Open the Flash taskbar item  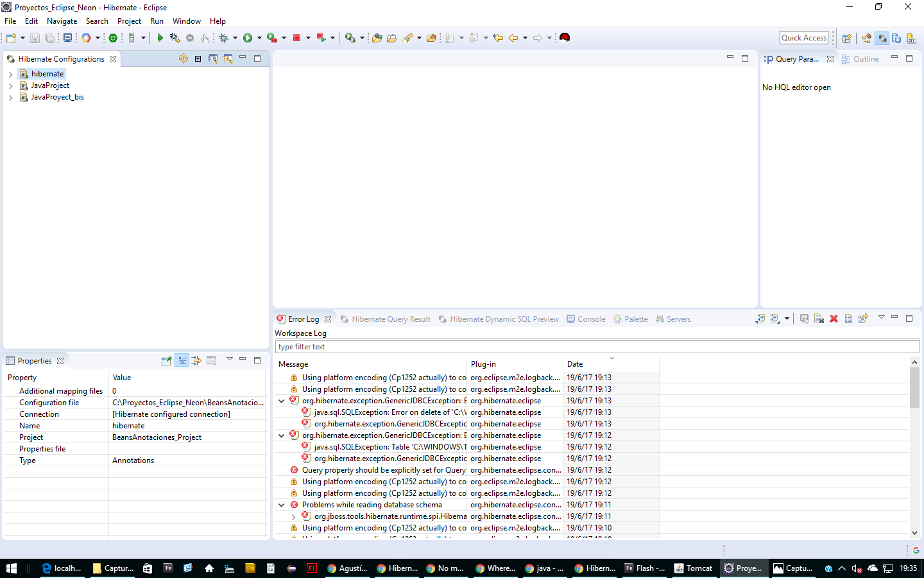644,568
